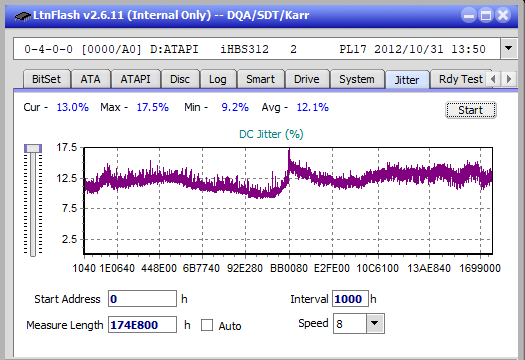Switch to the ATA tab

point(90,79)
